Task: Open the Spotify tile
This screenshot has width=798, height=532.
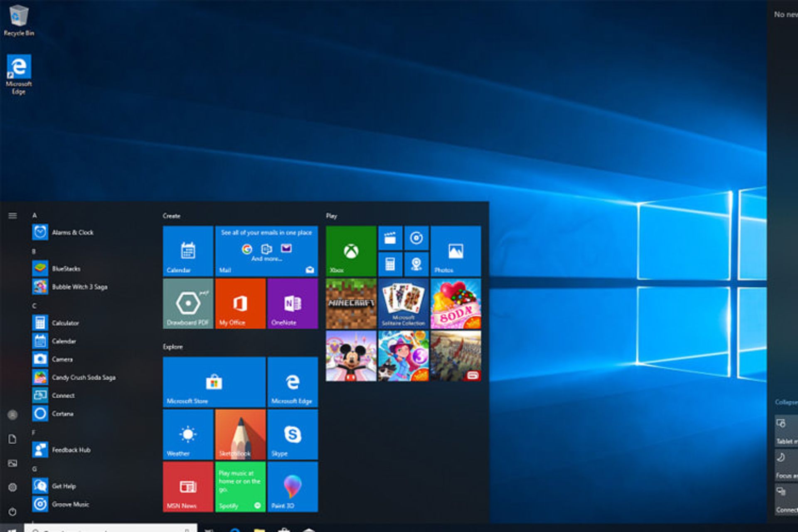Action: click(x=241, y=487)
